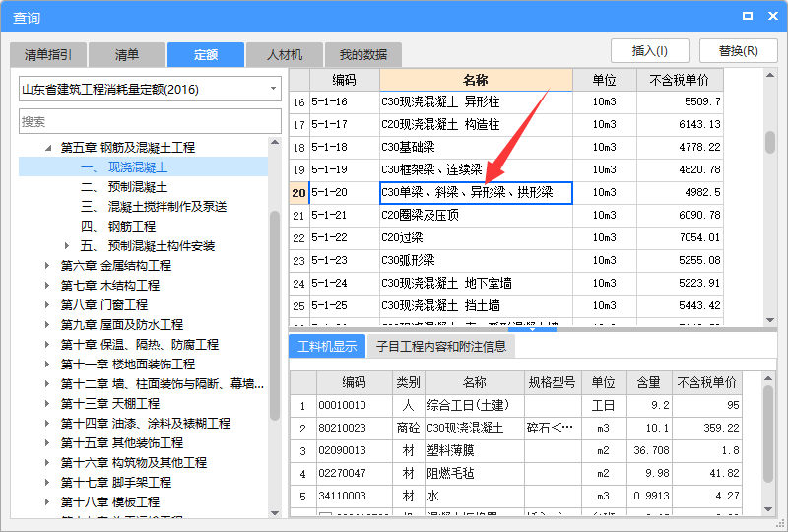
Task: Expand 五、预制混凝土构件安装 node arrow
Action: coord(67,246)
